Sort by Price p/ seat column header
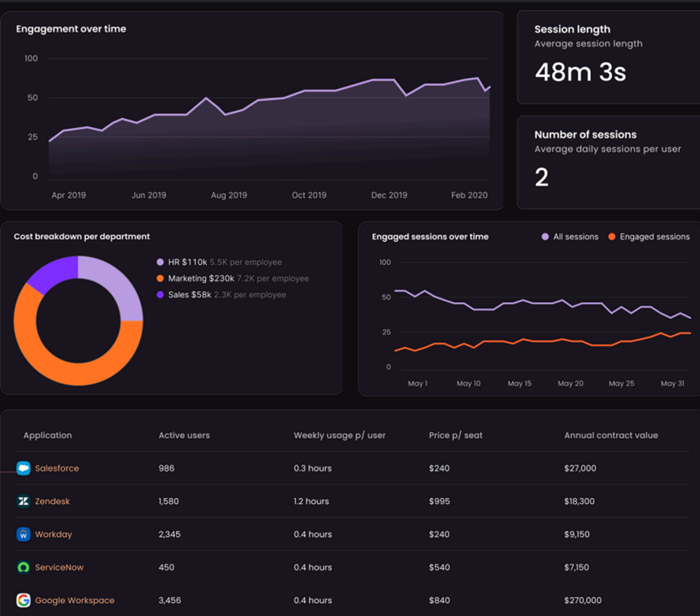 pyautogui.click(x=455, y=435)
